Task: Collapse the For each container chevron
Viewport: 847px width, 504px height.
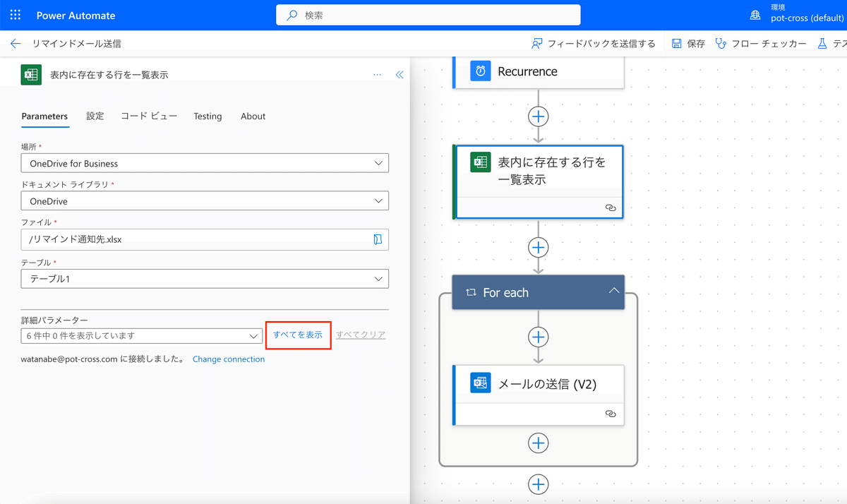Action: click(x=613, y=291)
